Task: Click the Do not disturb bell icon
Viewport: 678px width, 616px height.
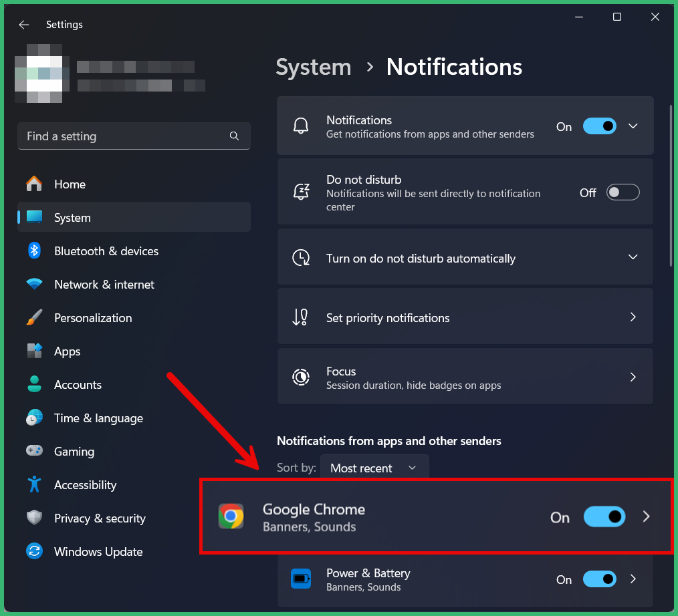Action: point(302,191)
